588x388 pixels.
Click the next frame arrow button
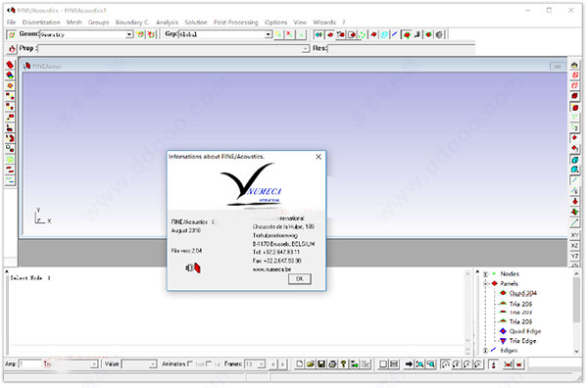coord(283,364)
